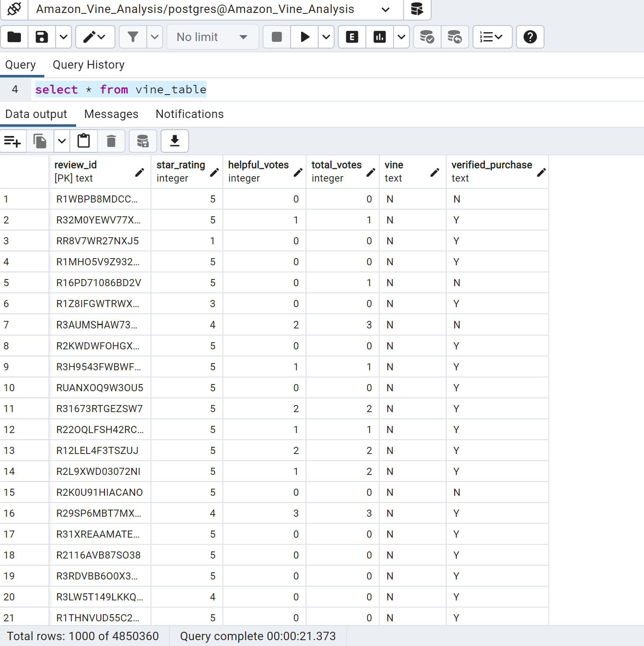Commit the current transaction

[x=427, y=37]
